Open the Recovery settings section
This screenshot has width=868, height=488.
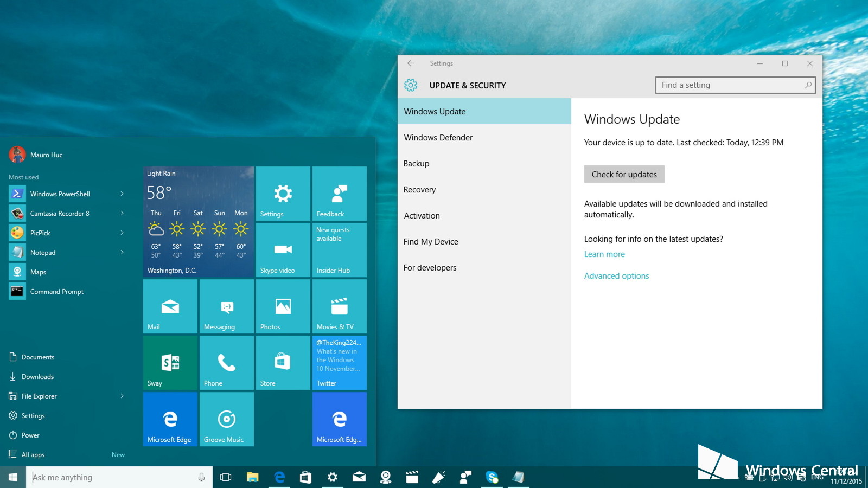tap(484, 189)
